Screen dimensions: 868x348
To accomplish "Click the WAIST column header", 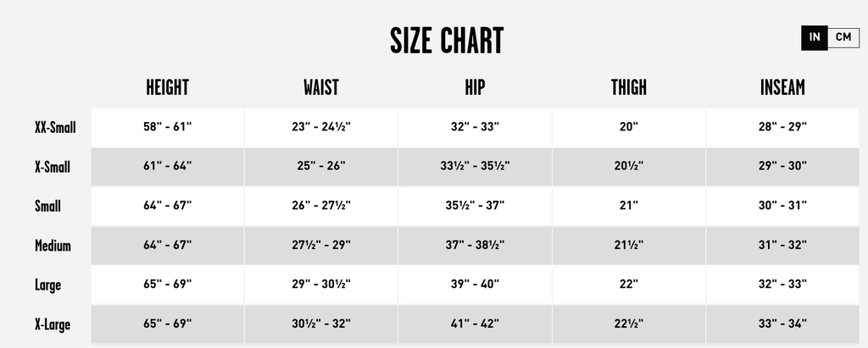I will pos(321,87).
